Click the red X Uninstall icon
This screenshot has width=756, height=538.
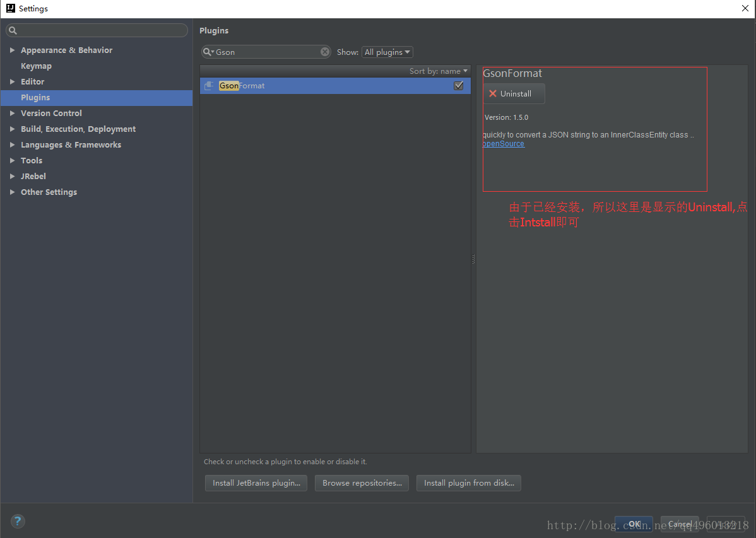[x=493, y=93]
